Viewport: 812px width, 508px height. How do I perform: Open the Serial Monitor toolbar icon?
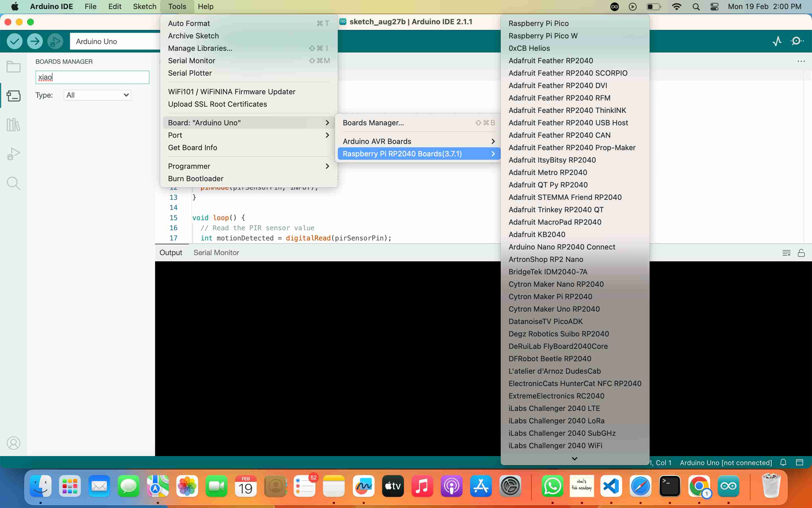[x=797, y=41]
